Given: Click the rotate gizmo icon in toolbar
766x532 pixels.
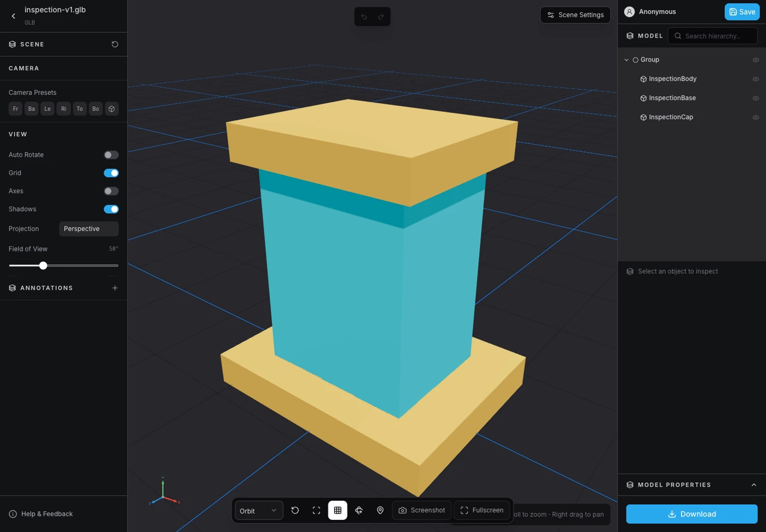Looking at the screenshot, I should pos(359,510).
